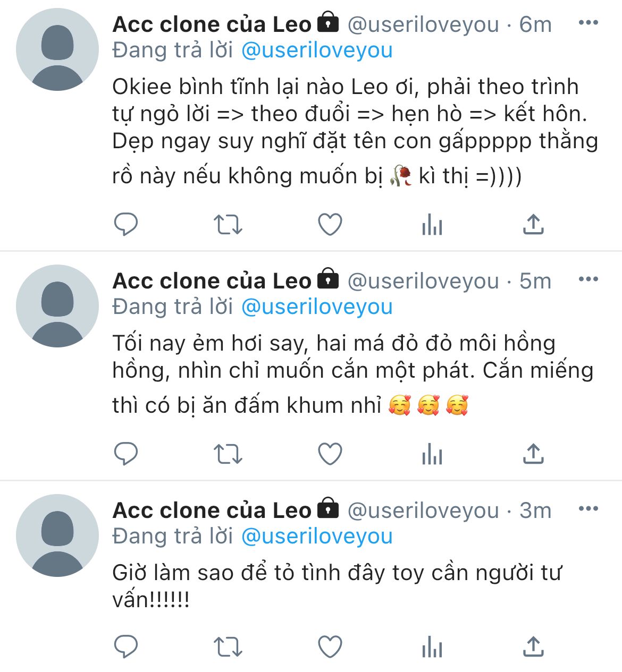
Task: Retweet the 5m-old tweet
Action: (228, 454)
